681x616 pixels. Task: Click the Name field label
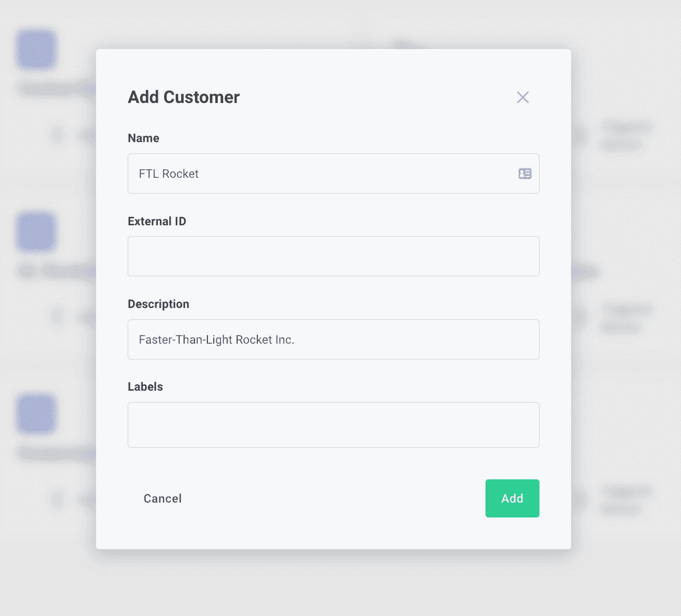click(x=143, y=138)
